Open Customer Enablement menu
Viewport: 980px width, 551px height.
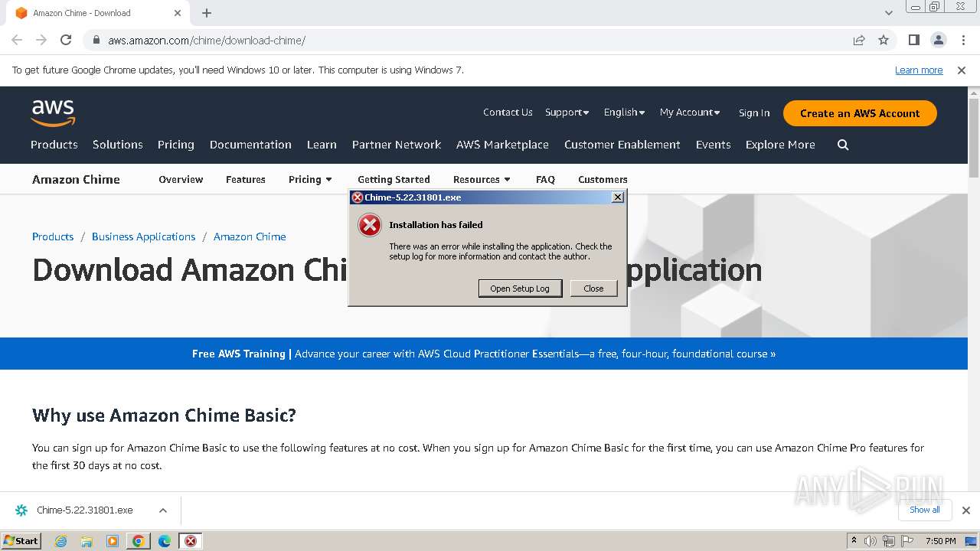point(622,145)
